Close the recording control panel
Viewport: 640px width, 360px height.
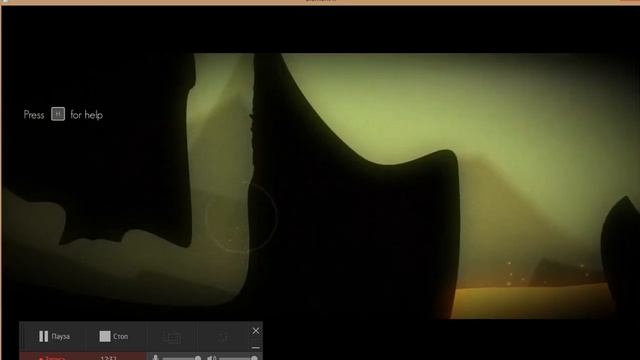coord(256,331)
